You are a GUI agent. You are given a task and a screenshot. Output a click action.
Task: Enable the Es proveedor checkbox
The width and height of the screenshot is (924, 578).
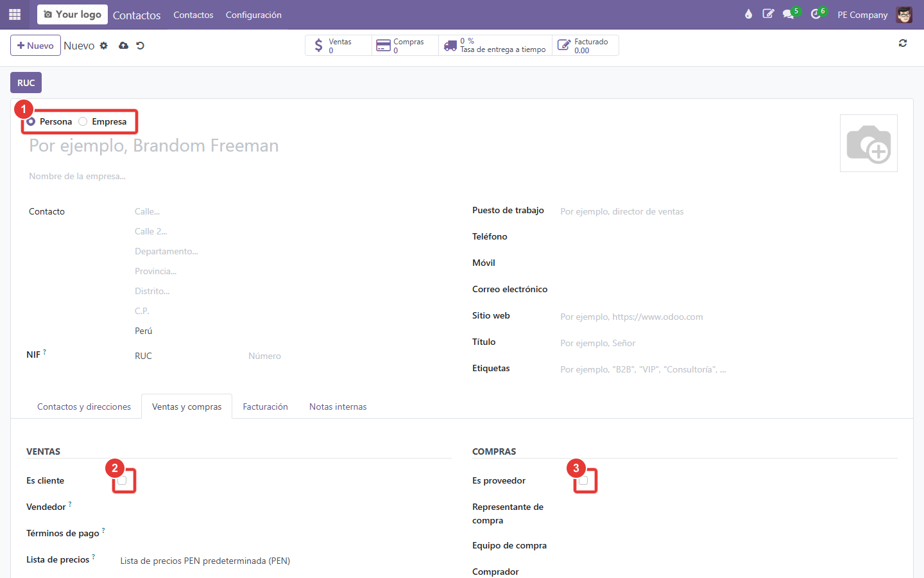pos(583,480)
